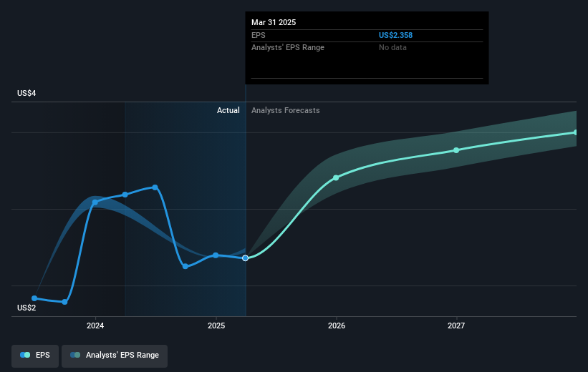Select the forecast EPS point at 2026
The image size is (588, 372).
point(336,178)
